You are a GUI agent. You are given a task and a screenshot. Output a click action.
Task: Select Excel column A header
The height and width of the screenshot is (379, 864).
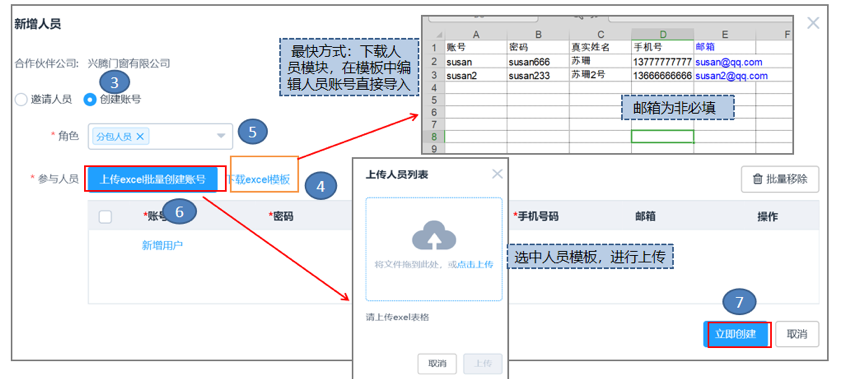tap(476, 34)
